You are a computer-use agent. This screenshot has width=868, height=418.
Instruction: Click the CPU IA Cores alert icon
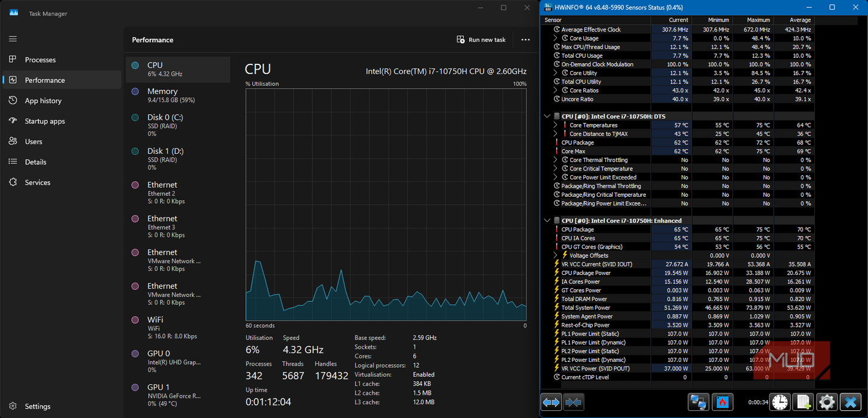557,239
